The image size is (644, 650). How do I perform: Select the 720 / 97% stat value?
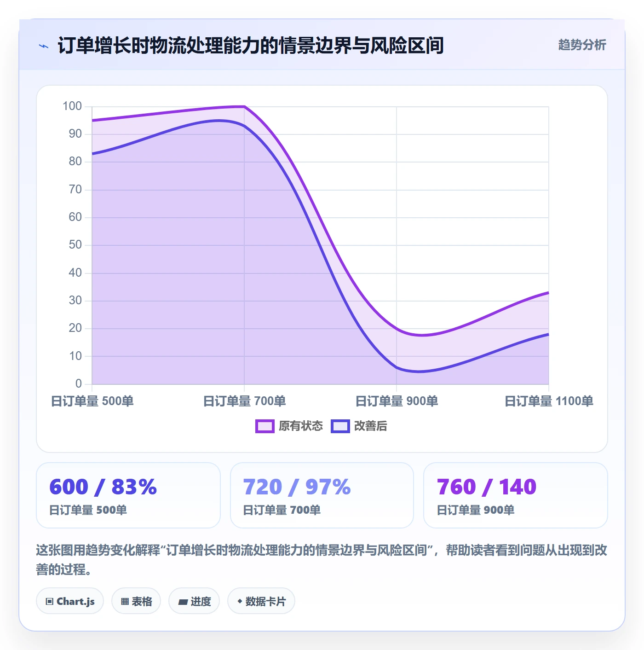(x=297, y=487)
